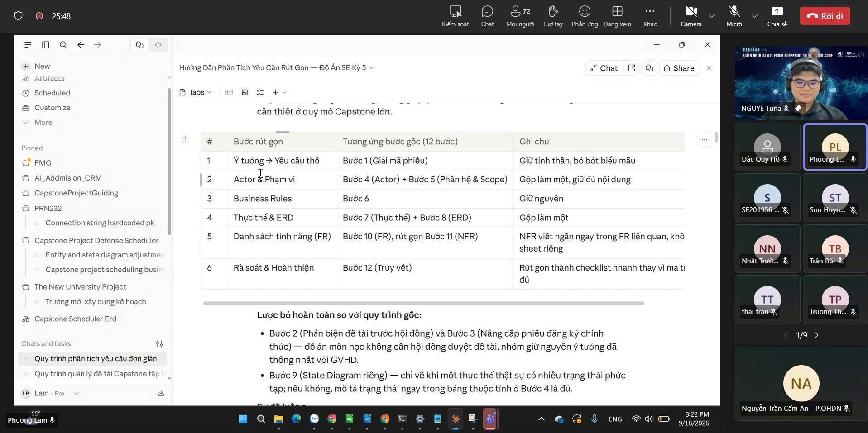Click the table horizontal scrollbar
The height and width of the screenshot is (433, 868).
pos(424,303)
